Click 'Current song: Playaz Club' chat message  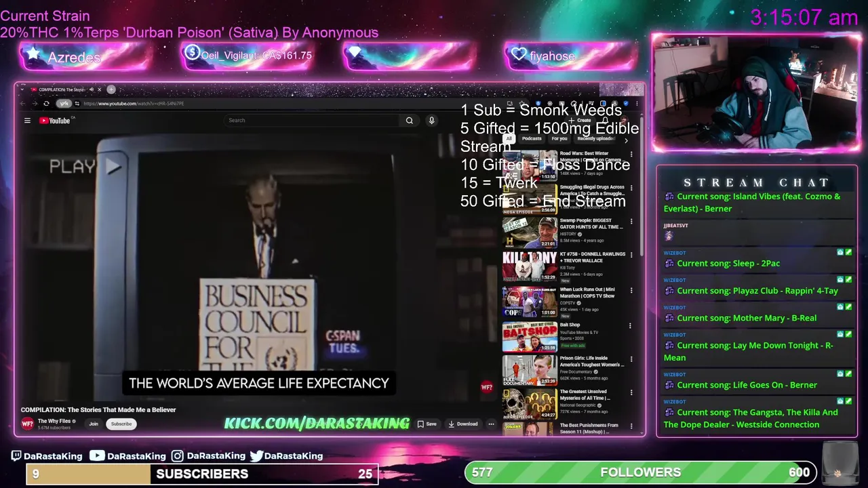point(757,291)
